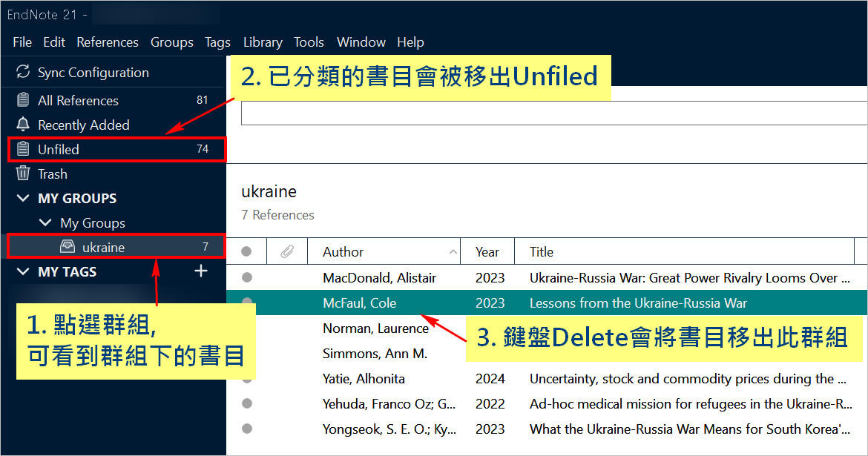Select All References in sidebar
Image resolution: width=868 pixels, height=456 pixels.
coord(114,100)
